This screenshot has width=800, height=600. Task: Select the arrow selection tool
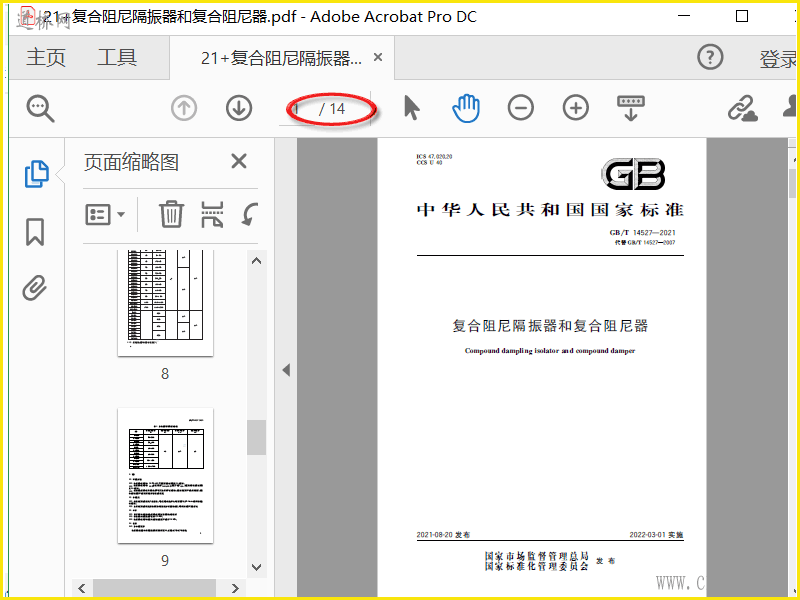coord(412,108)
